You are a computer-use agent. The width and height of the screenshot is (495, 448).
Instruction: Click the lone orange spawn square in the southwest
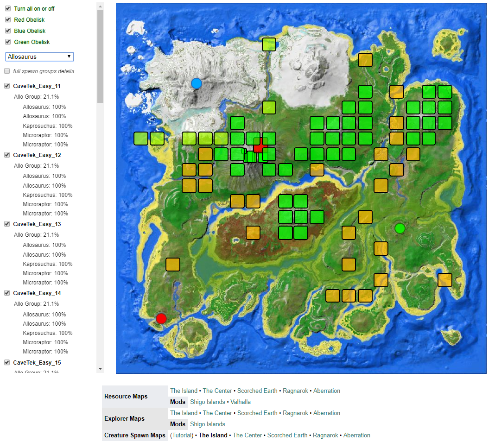[x=173, y=265]
